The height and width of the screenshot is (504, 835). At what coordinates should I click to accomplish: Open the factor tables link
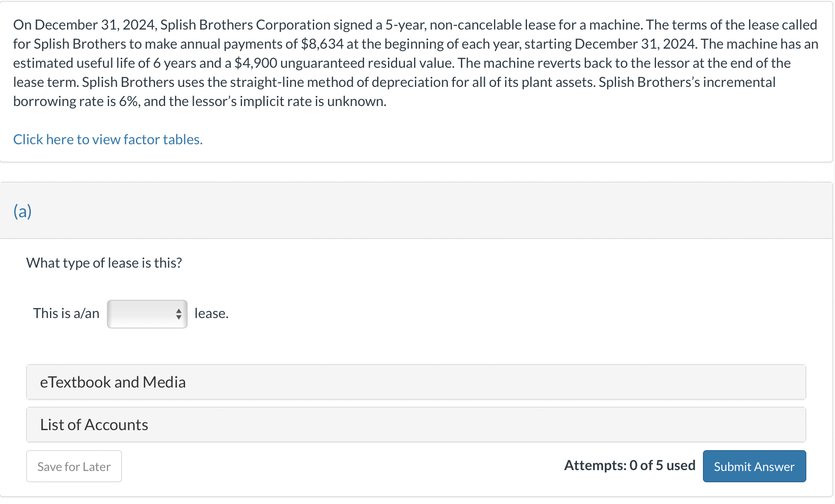click(107, 139)
